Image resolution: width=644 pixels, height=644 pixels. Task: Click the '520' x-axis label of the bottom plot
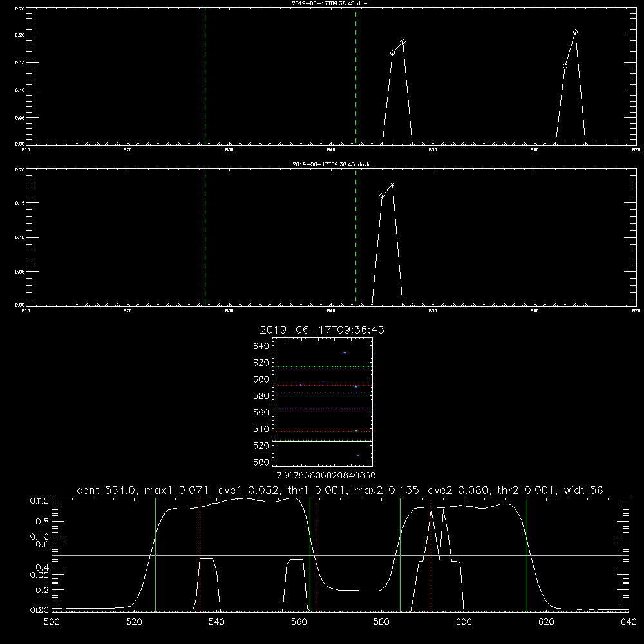click(134, 622)
